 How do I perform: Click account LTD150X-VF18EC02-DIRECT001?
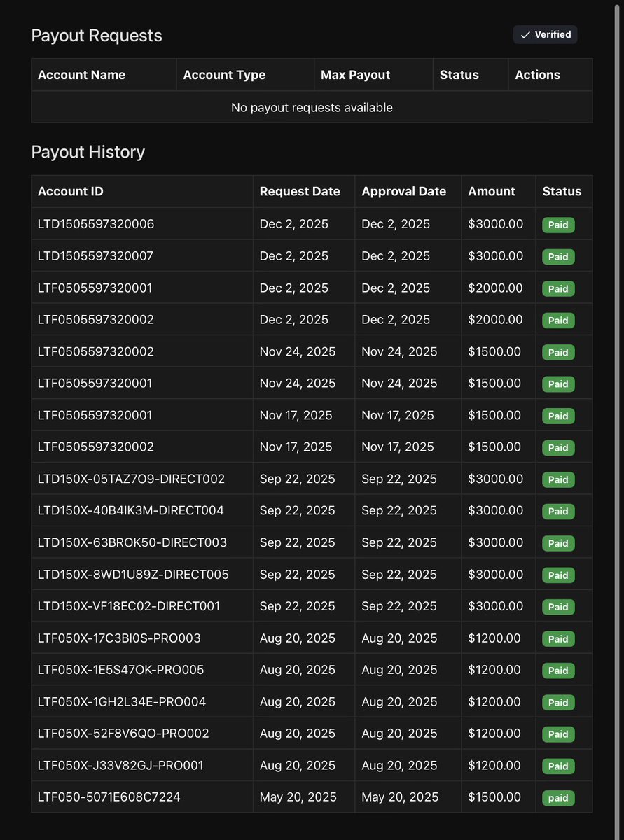pyautogui.click(x=129, y=606)
